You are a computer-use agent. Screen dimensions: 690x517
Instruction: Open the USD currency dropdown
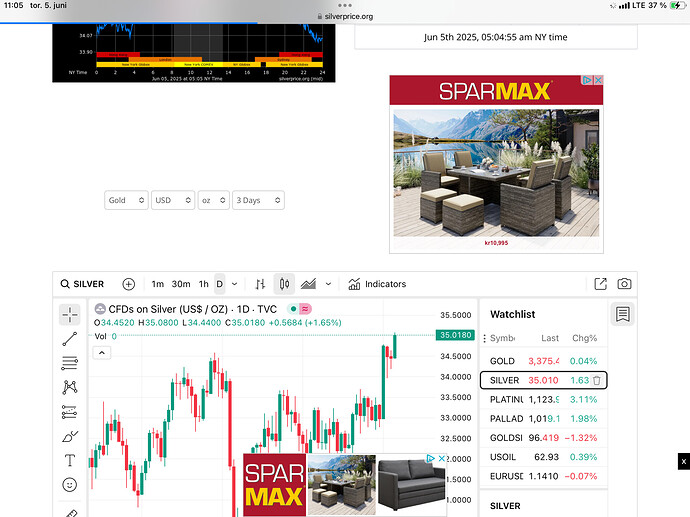click(x=173, y=200)
